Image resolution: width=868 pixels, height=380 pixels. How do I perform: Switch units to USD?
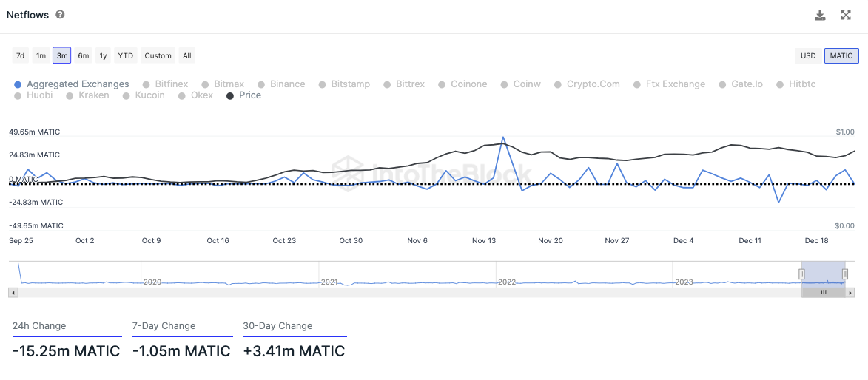point(808,55)
